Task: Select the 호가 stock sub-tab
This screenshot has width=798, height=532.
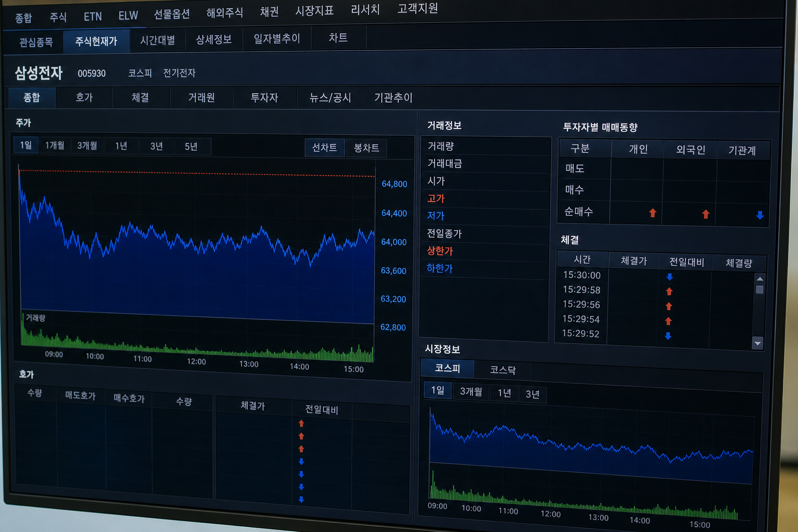Action: coord(84,97)
